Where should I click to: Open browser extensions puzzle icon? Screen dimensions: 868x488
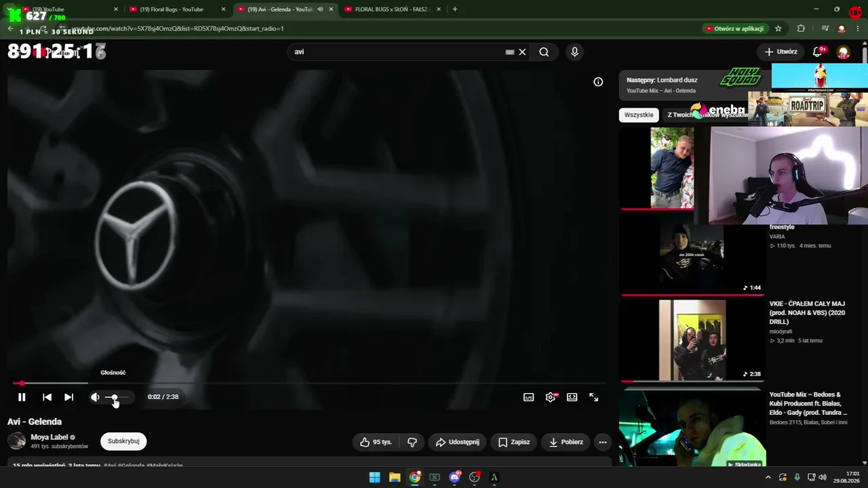click(801, 28)
